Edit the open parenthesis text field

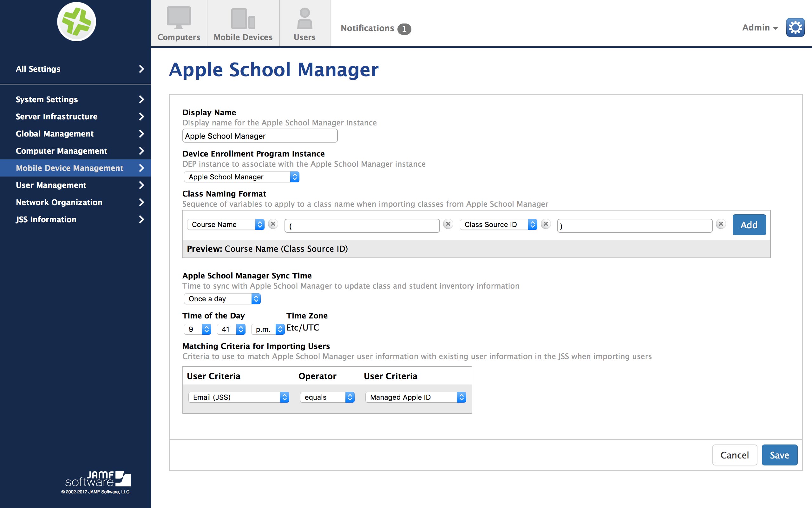click(362, 225)
